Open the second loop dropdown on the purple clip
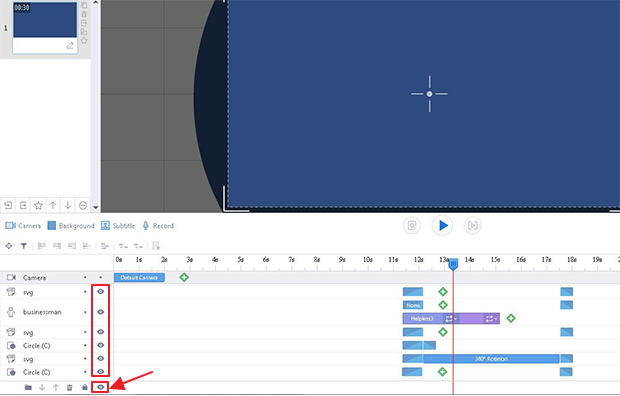Viewport: 620px width, 396px height. pyautogui.click(x=491, y=318)
